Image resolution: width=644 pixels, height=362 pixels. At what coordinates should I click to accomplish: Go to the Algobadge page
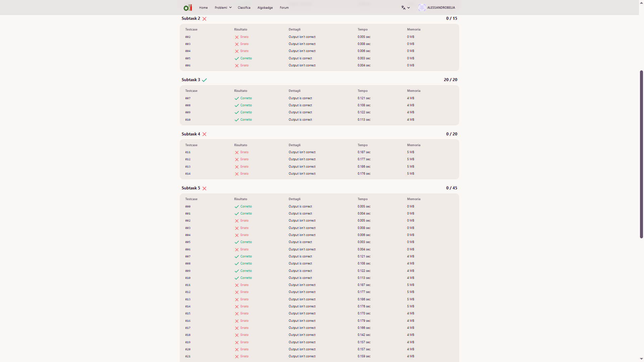[265, 7]
